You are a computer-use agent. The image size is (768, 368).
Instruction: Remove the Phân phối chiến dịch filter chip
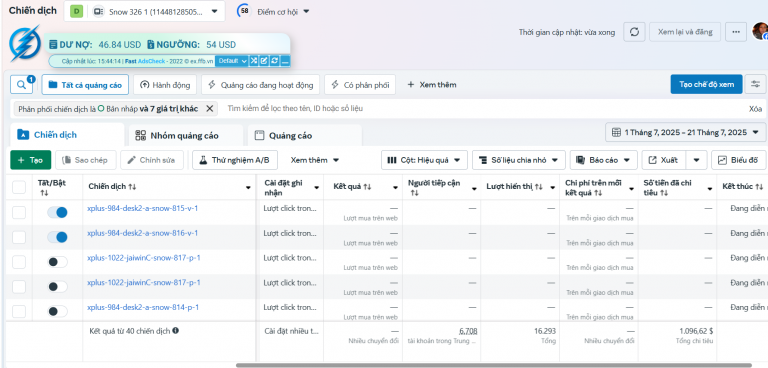[210, 109]
